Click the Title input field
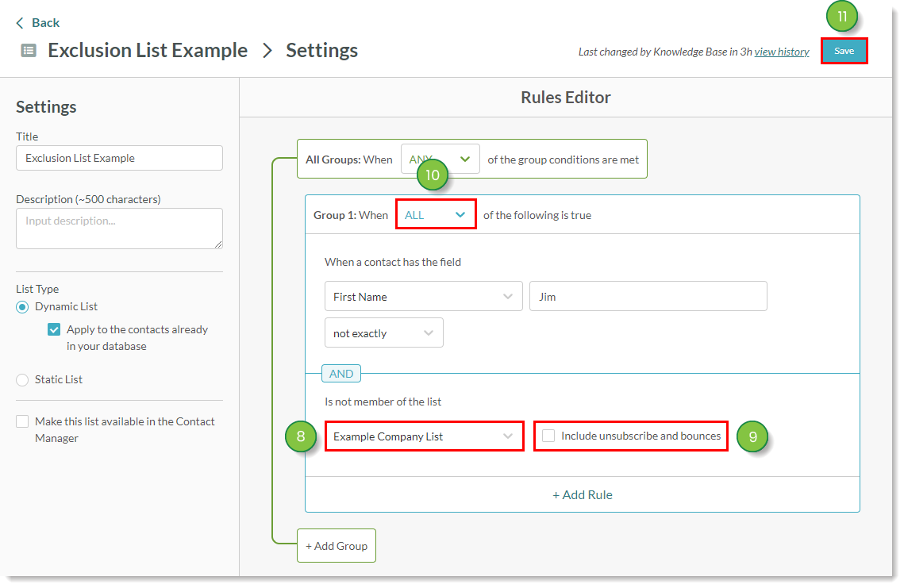This screenshot has width=904, height=588. (x=119, y=158)
